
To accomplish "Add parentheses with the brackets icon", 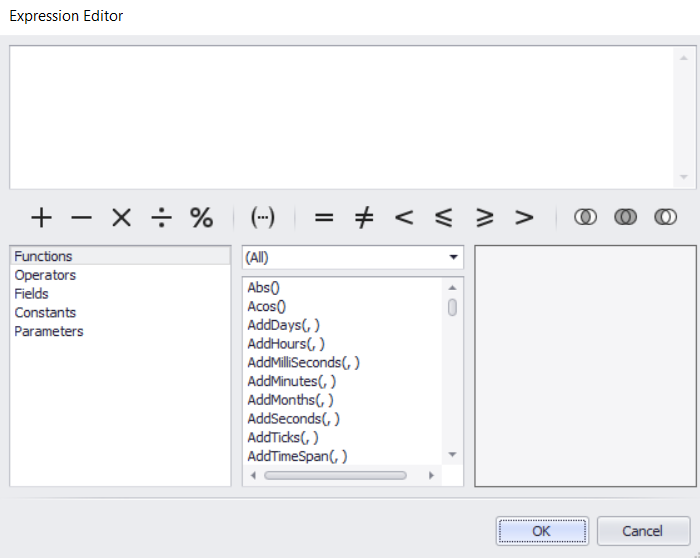I will pyautogui.click(x=263, y=217).
